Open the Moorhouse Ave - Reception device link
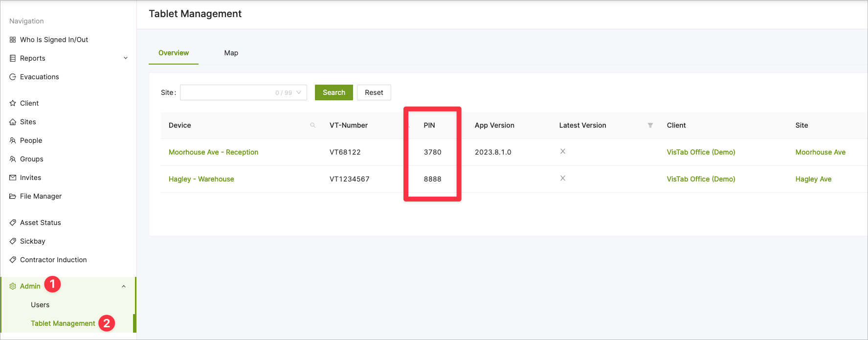868x340 pixels. pos(213,152)
